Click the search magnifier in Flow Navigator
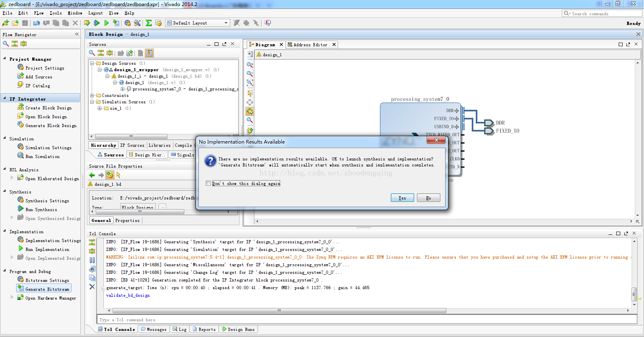644x337 pixels. (6, 43)
